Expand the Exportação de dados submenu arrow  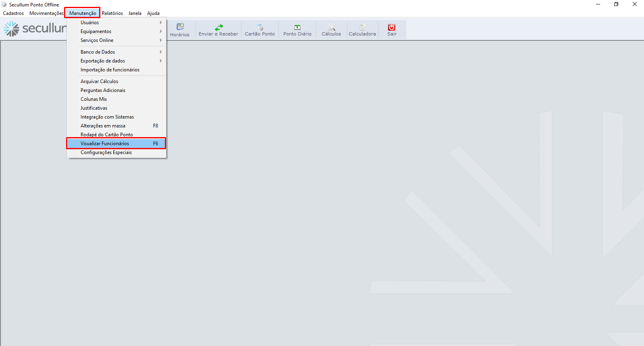coord(160,61)
